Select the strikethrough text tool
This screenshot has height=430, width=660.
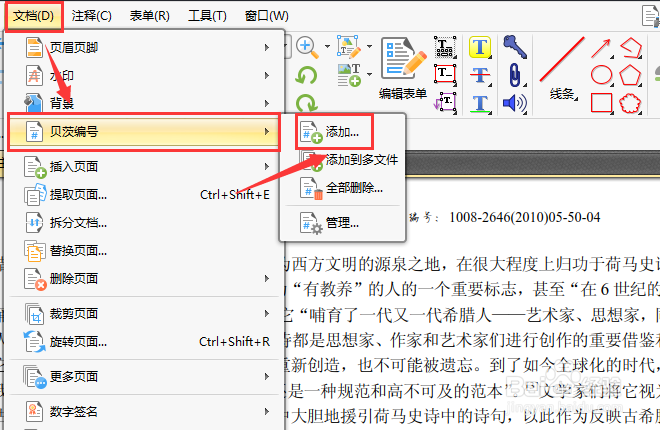coord(480,76)
